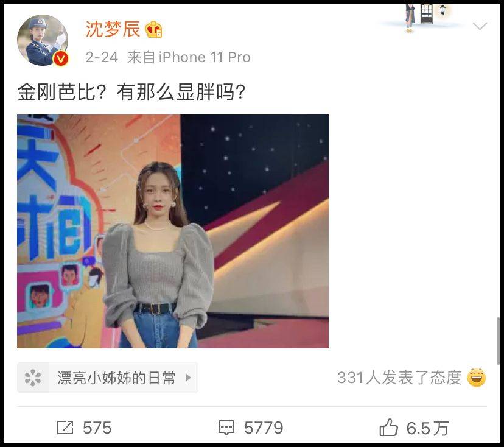This screenshot has height=447, width=504.
Task: Open the 5779 comments
Action: click(x=264, y=428)
